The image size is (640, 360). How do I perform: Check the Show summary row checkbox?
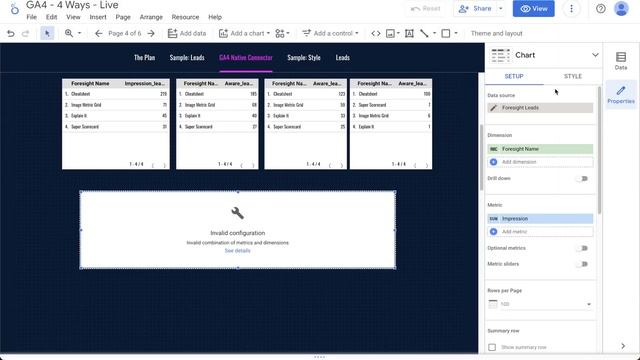[492, 347]
